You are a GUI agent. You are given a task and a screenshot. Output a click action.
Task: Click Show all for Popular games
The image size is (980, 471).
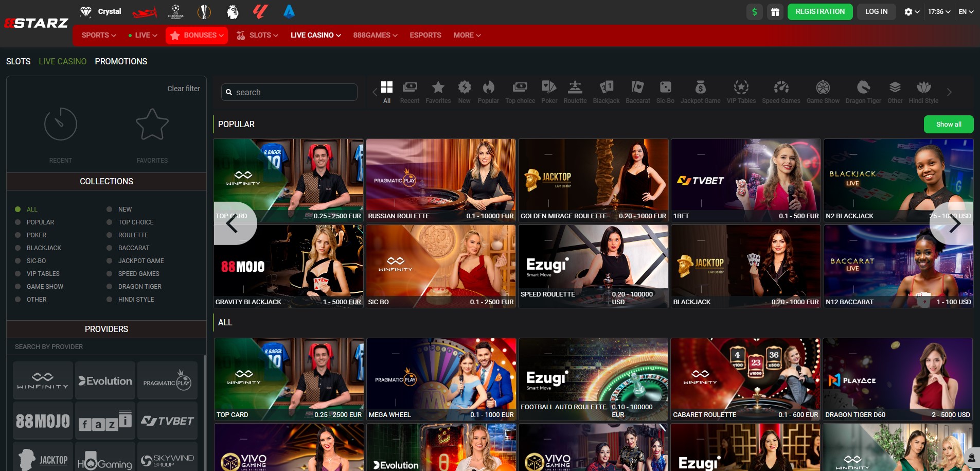pyautogui.click(x=949, y=124)
